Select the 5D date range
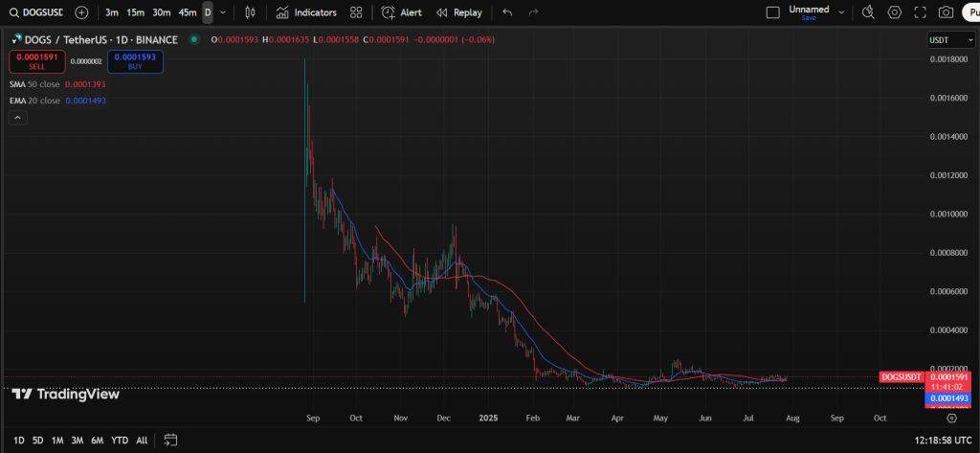The image size is (980, 453). pyautogui.click(x=38, y=441)
